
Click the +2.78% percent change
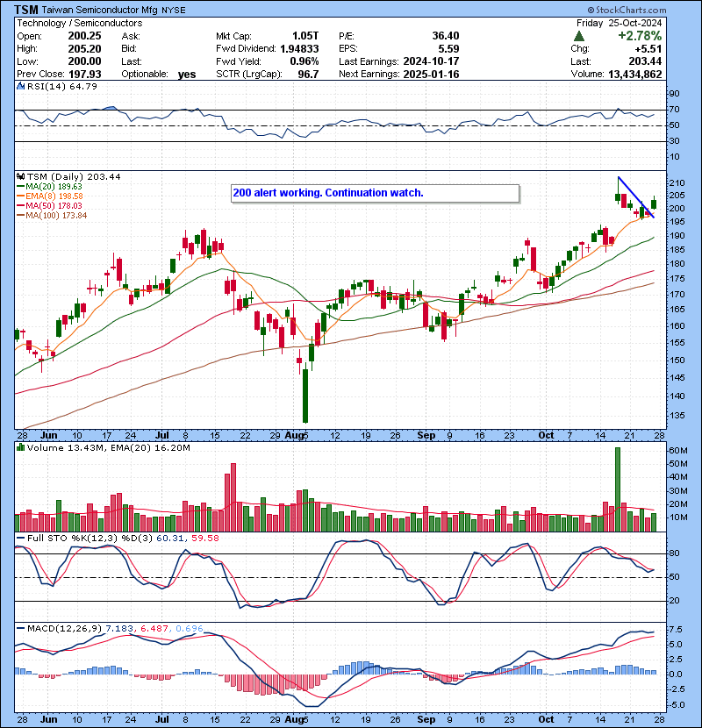pos(640,36)
